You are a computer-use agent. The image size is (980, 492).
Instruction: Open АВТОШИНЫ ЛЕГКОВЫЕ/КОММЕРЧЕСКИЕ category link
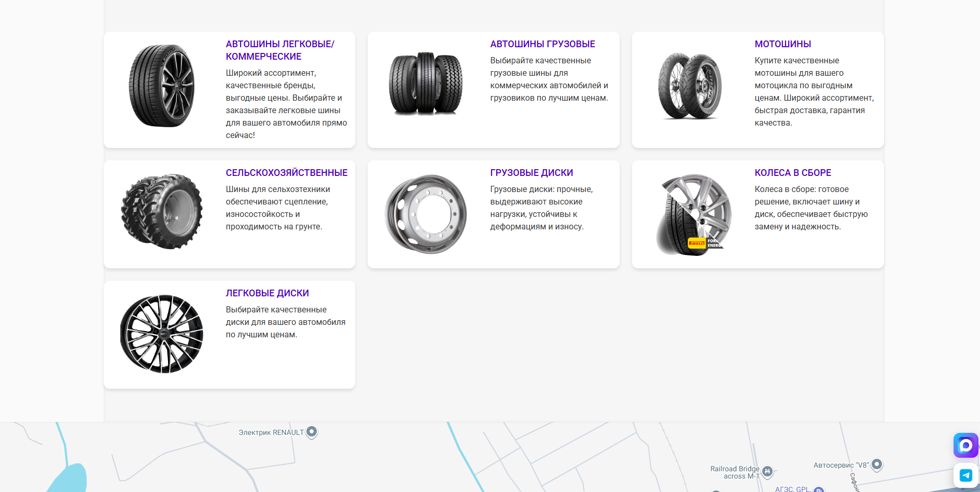(280, 50)
